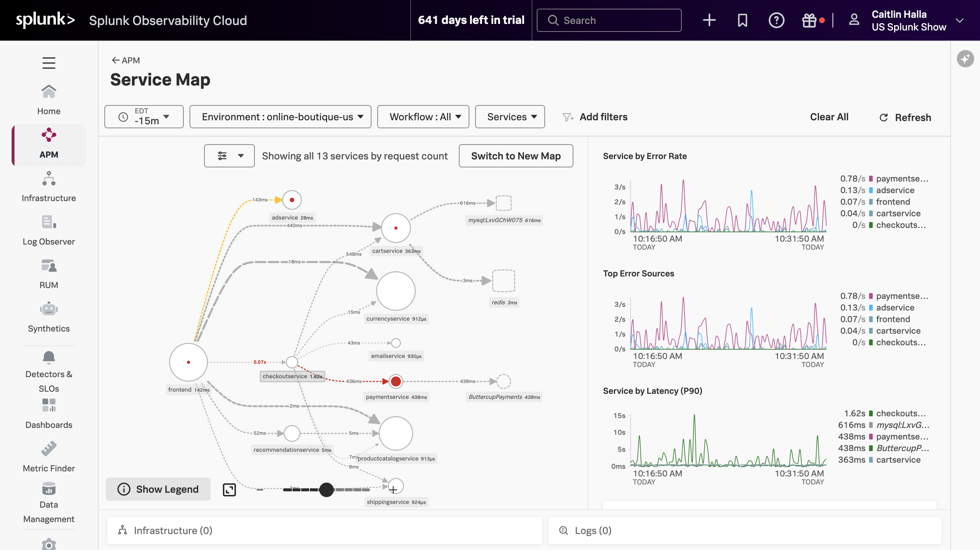Toggle Show Legend on the map
The height and width of the screenshot is (550, 980).
pos(158,489)
